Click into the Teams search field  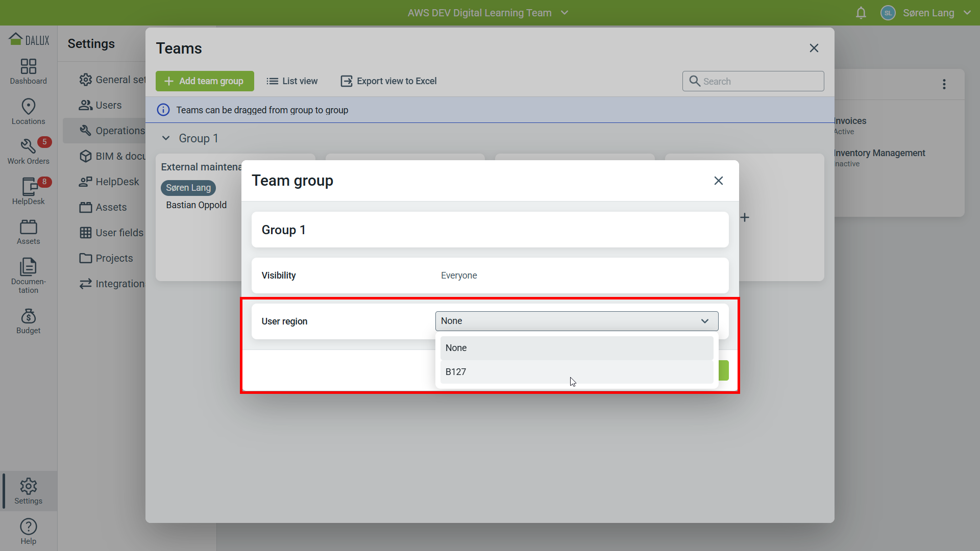753,81
